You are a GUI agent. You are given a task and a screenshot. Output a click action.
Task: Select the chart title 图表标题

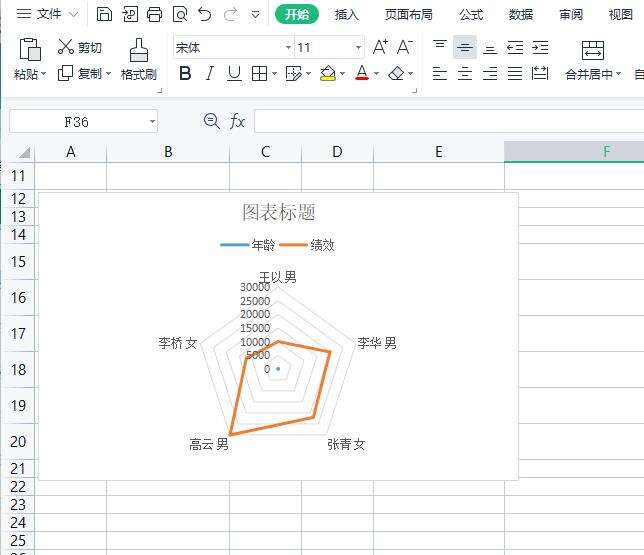coord(279,212)
